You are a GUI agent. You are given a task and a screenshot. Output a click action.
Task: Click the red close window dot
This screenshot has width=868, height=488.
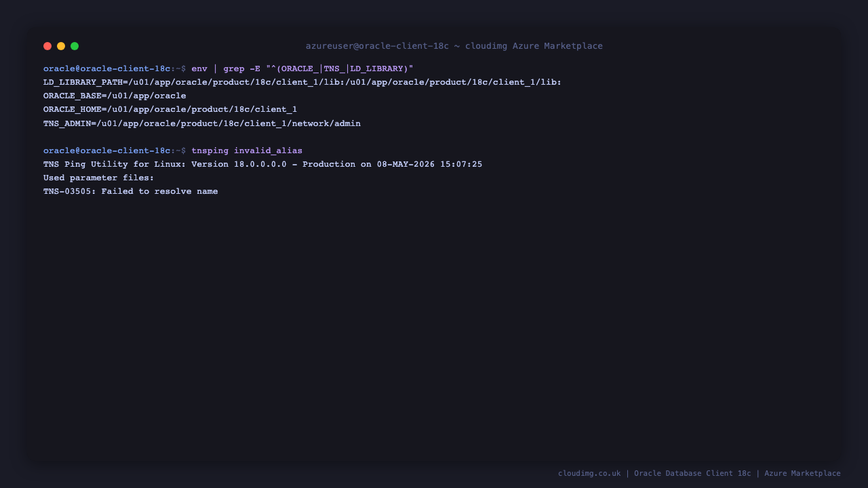(47, 46)
